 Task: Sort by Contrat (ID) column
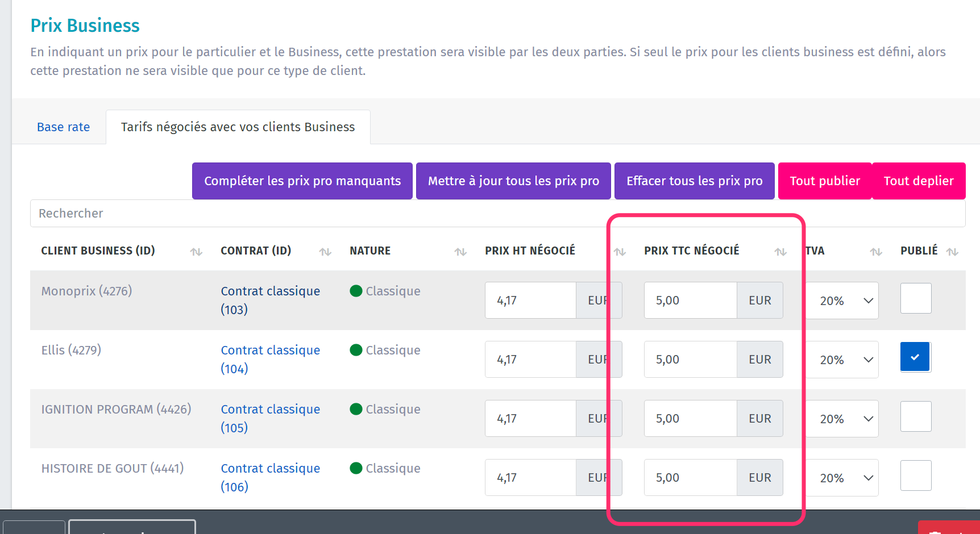pos(325,252)
